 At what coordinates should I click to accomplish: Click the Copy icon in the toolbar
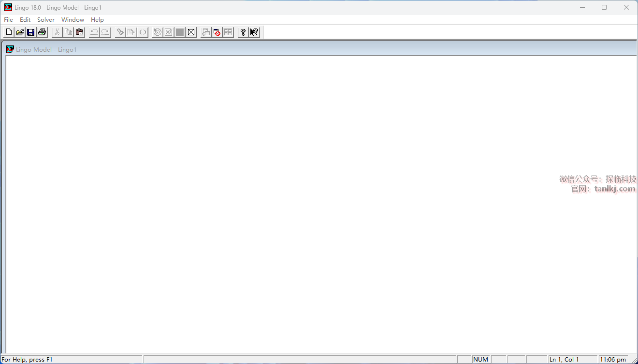click(68, 32)
